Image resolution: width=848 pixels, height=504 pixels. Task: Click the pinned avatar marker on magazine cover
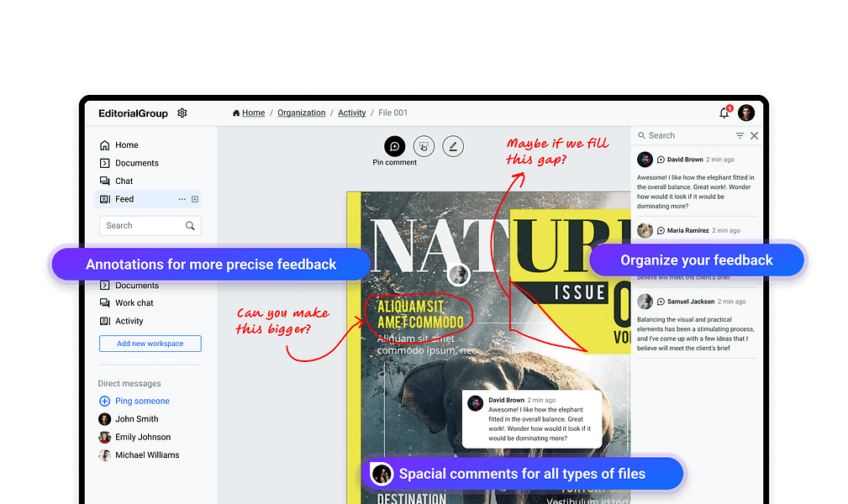click(459, 275)
